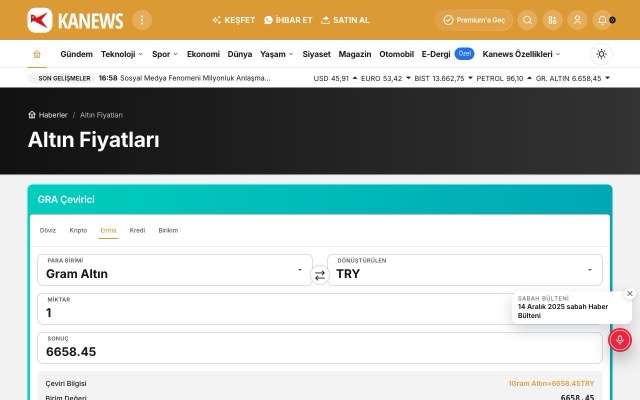This screenshot has height=400, width=640.
Task: Open the notifications bell icon
Action: pyautogui.click(x=602, y=20)
